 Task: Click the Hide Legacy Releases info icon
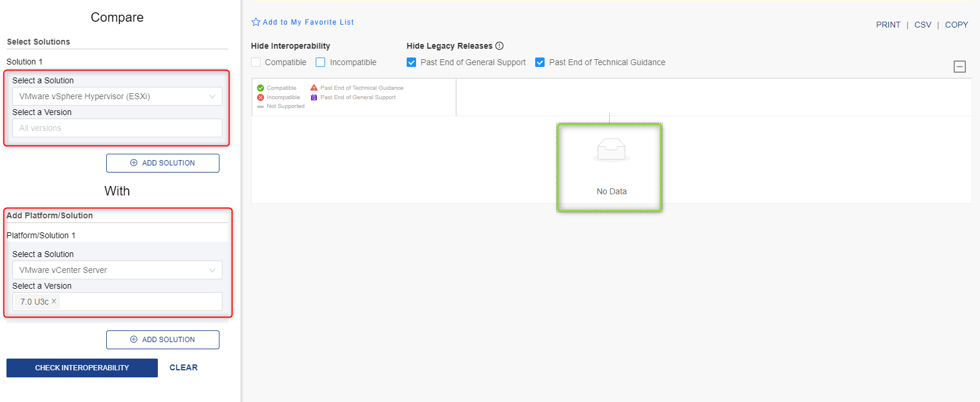(x=499, y=46)
